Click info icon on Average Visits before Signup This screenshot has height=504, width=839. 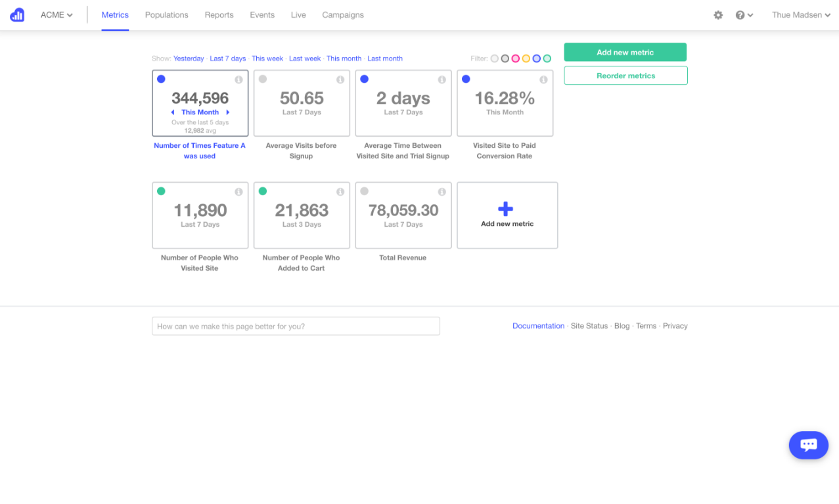click(340, 79)
